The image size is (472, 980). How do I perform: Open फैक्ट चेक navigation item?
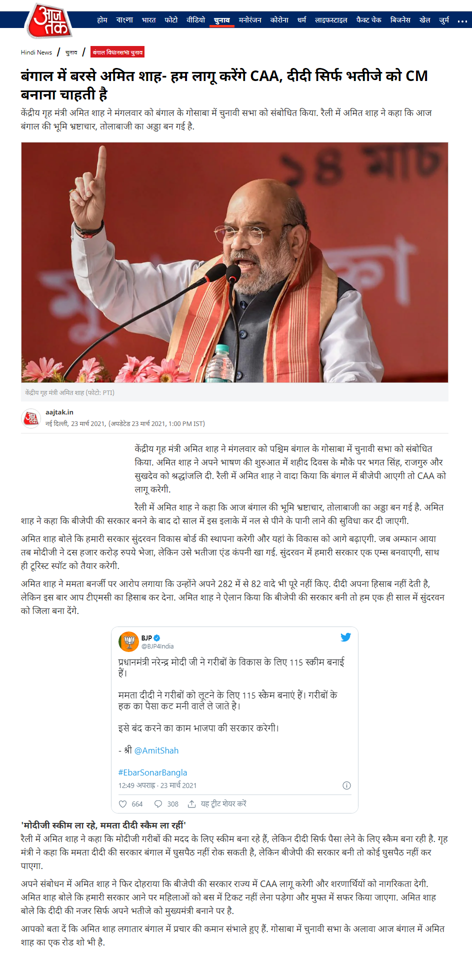[369, 20]
